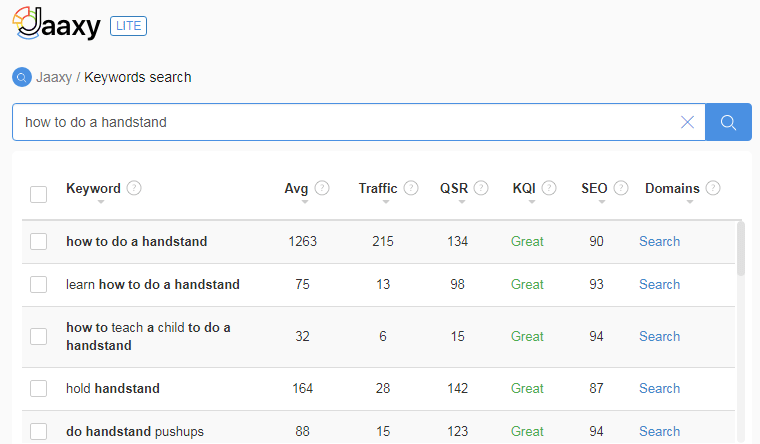760x444 pixels.
Task: Expand the sort arrow under Domains
Action: (690, 203)
